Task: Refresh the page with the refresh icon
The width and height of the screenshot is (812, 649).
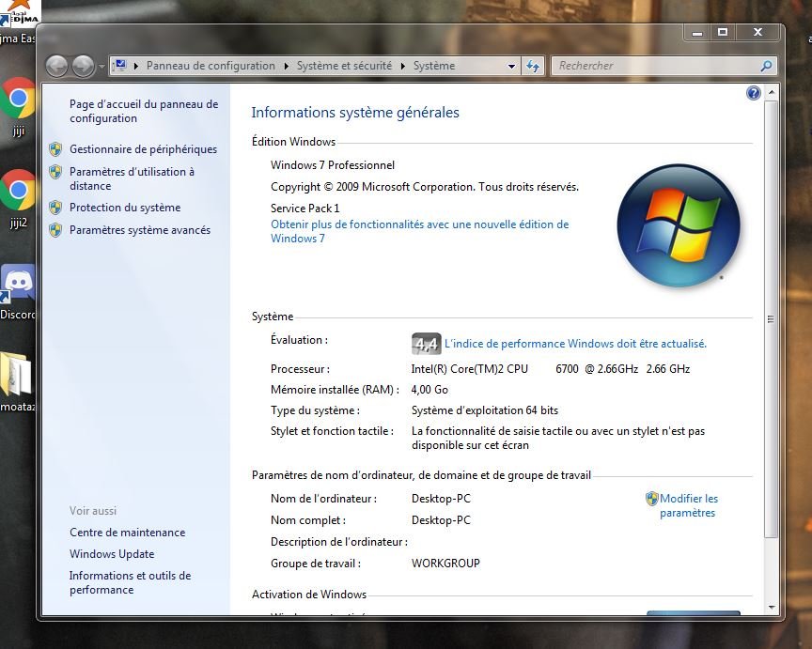Action: pyautogui.click(x=532, y=67)
